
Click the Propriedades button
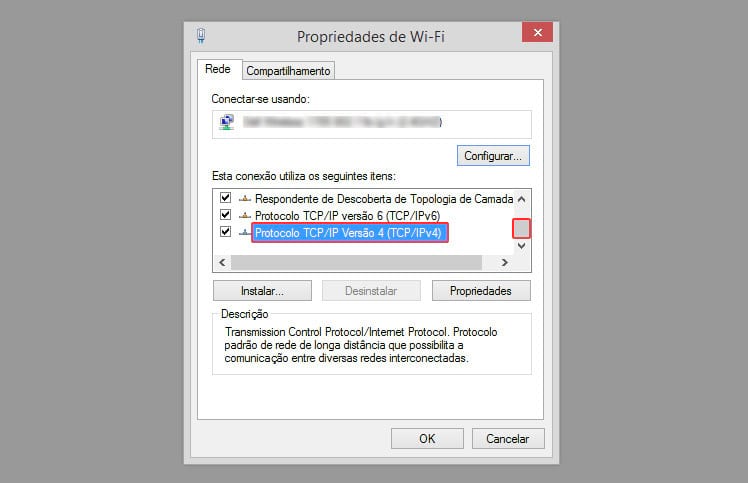[481, 291]
